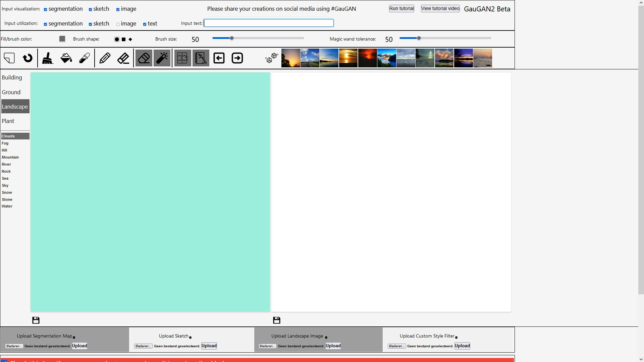Click the Input text field
Screen dimensions: 644x362
[269, 23]
